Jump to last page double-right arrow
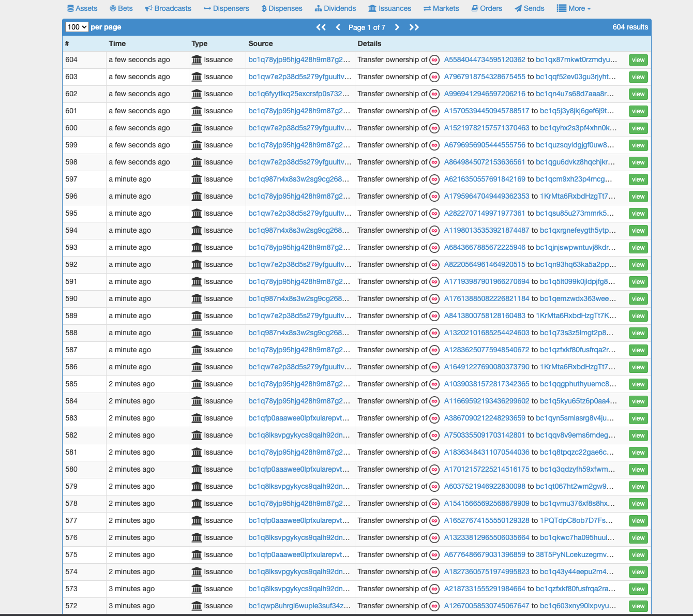The width and height of the screenshot is (693, 616). (x=414, y=27)
